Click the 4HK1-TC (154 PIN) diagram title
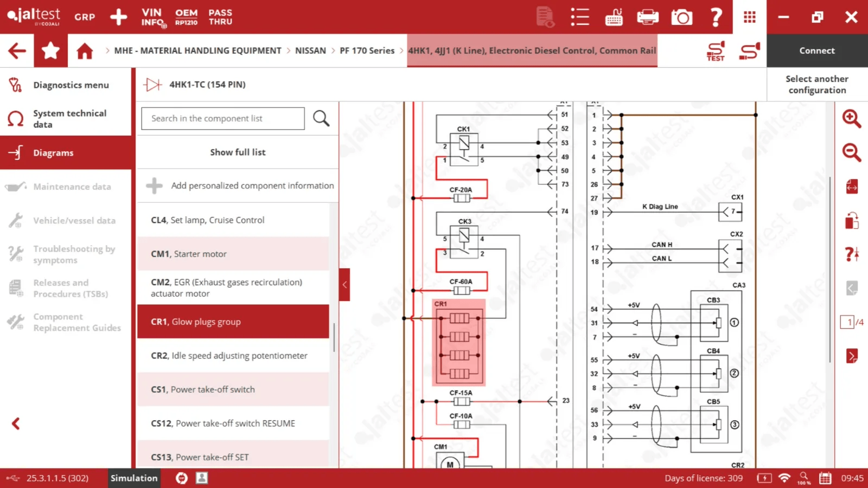 207,85
